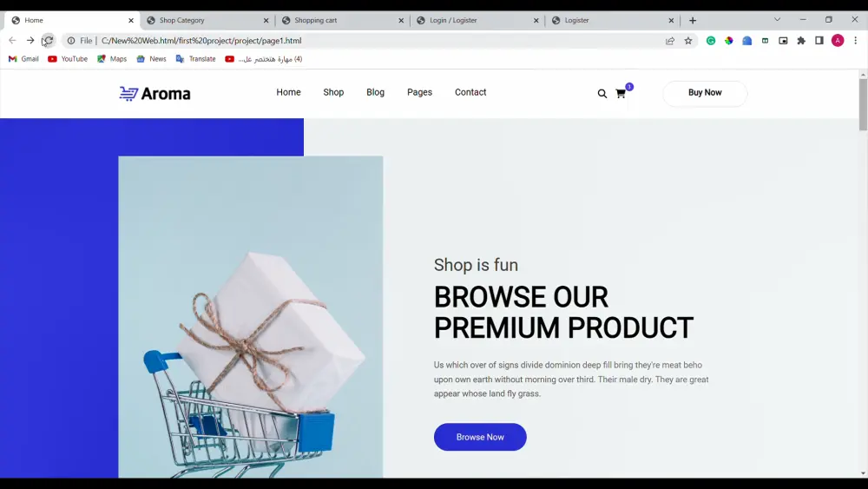The width and height of the screenshot is (868, 489).
Task: Toggle the browser side panel icon
Action: (819, 41)
